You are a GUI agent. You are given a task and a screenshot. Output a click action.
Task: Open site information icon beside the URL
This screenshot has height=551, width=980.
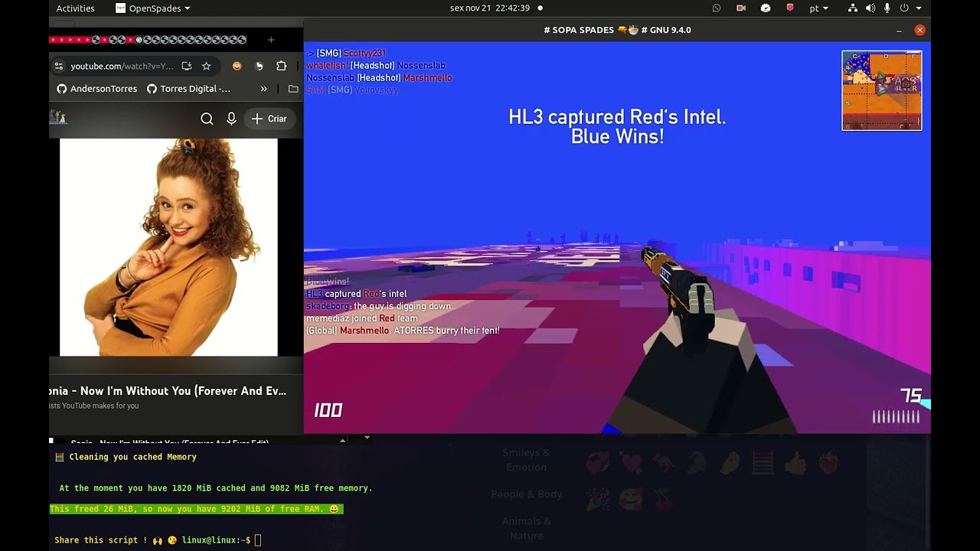click(x=59, y=67)
